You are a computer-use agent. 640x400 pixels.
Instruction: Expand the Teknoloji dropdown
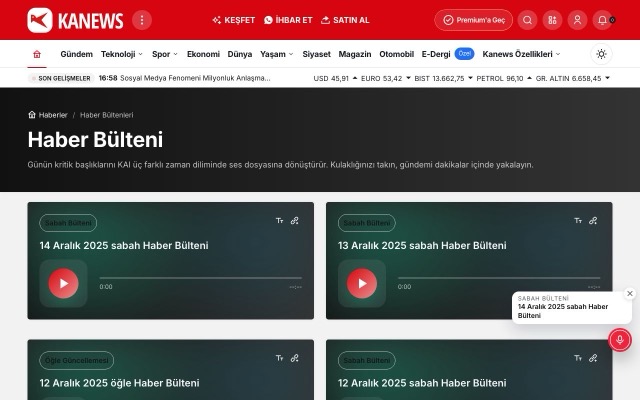pos(122,54)
